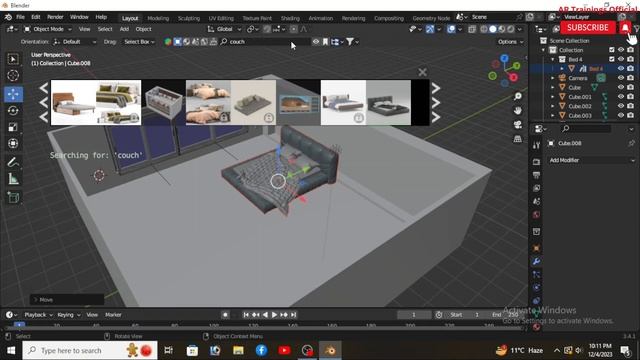The width and height of the screenshot is (640, 360).
Task: Open Blender from the Windows taskbar
Action: [x=330, y=350]
